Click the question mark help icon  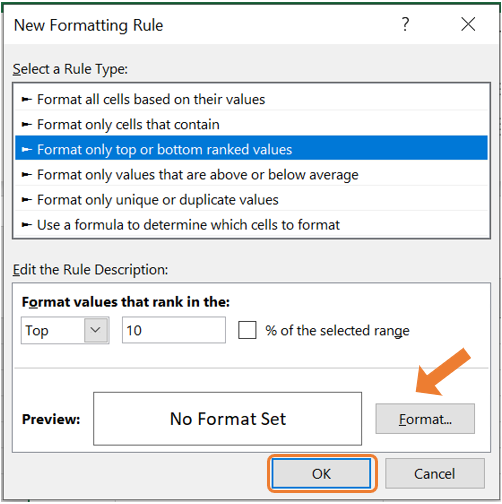point(405,24)
